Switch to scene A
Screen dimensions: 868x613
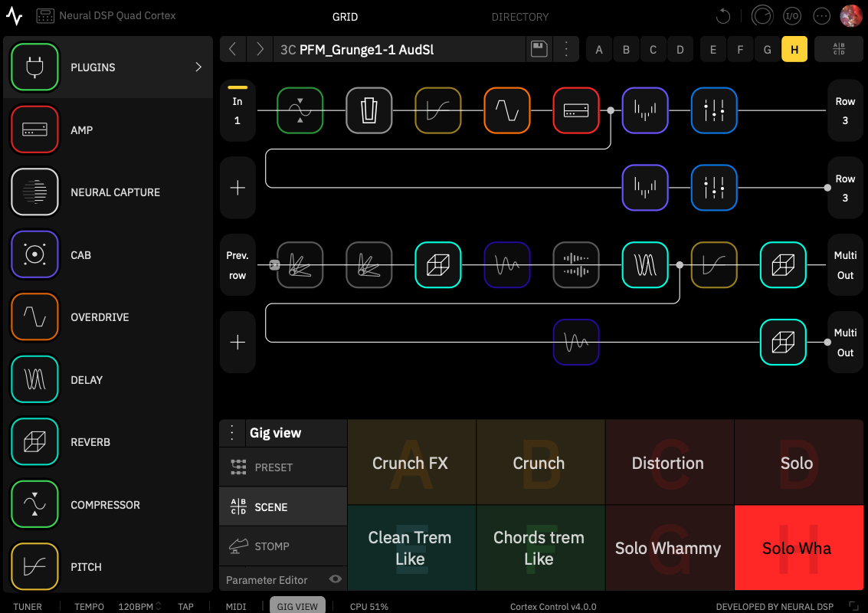tap(599, 50)
